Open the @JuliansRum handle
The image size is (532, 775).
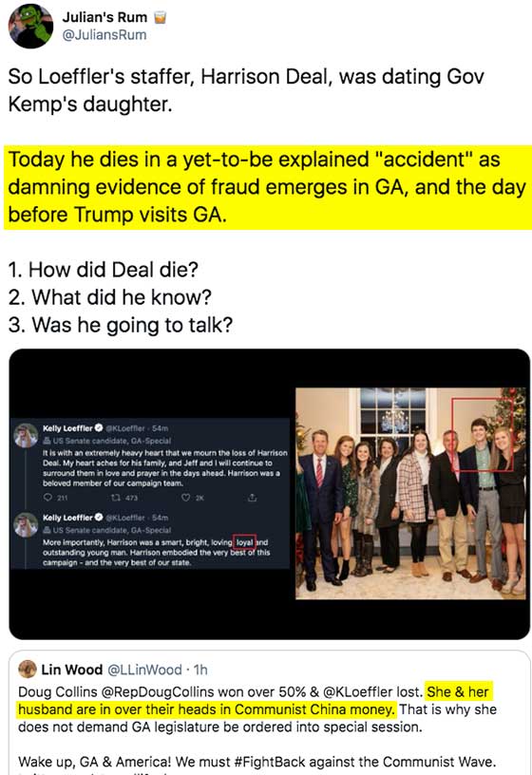coord(104,35)
